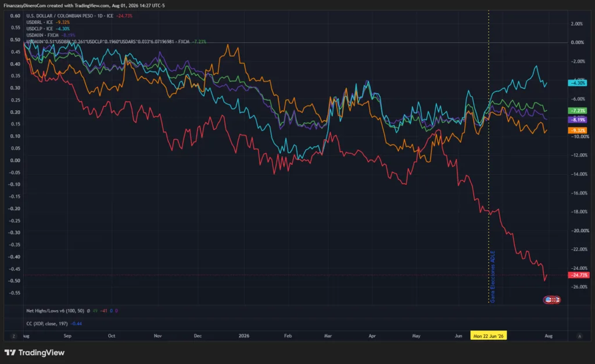The height and width of the screenshot is (364, 595).
Task: Click the -0.44 value in the CC legend
Action: tap(76, 324)
